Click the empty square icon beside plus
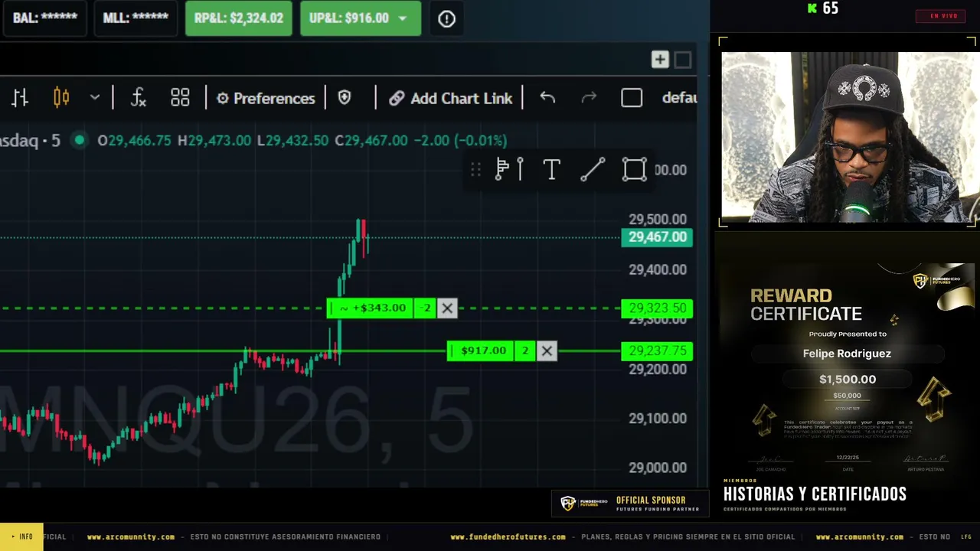The width and height of the screenshot is (980, 551). 683,60
